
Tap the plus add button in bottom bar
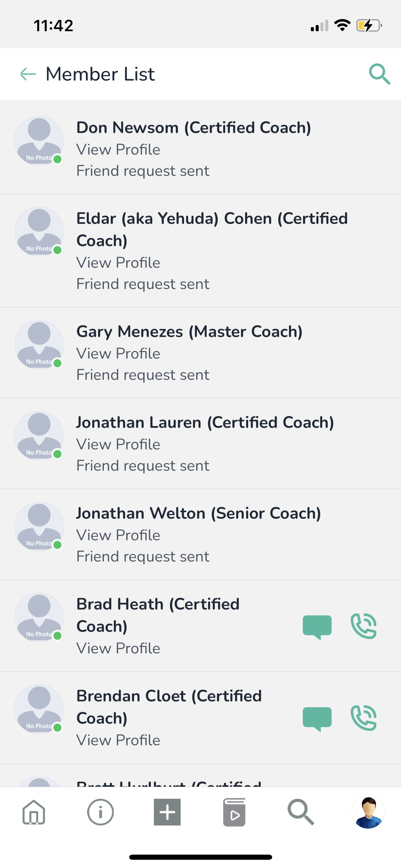pos(167,812)
